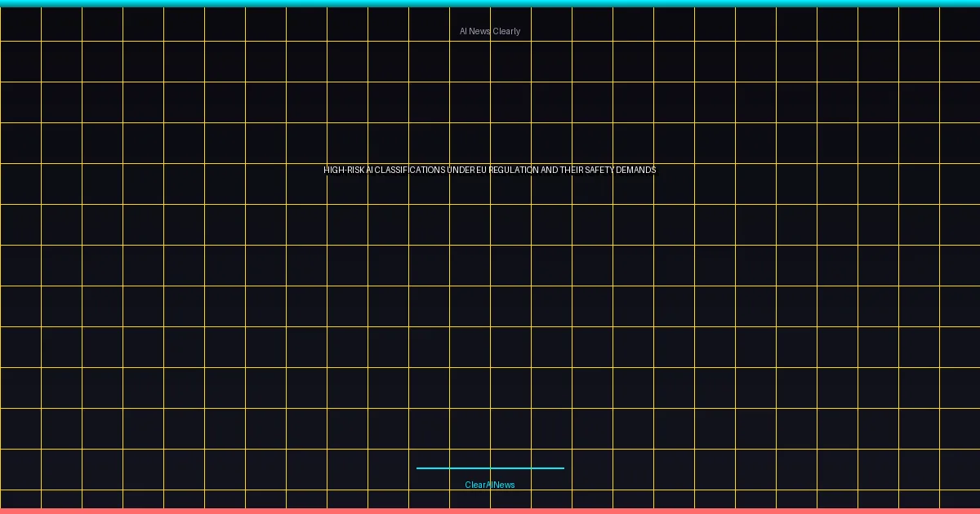
Task: Click the cyan bar along the top edge
Action: [490, 3]
